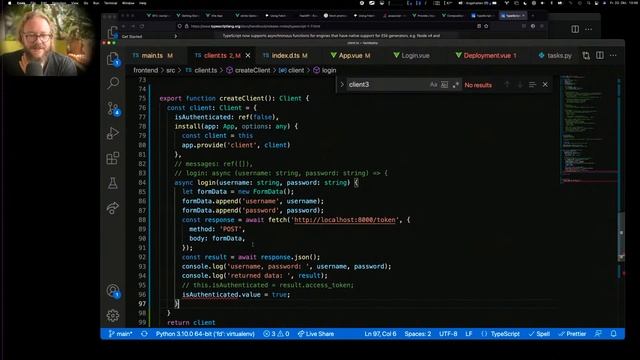640x360 pixels.
Task: Open the localhost:8000/token link in the code
Action: tap(345, 220)
